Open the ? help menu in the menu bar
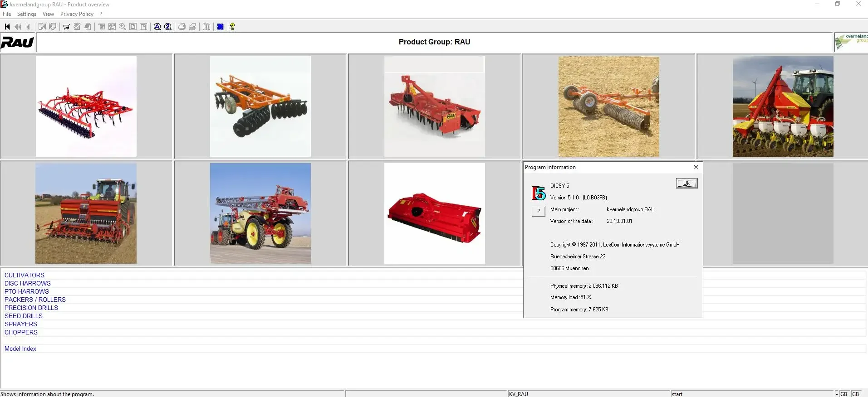The height and width of the screenshot is (397, 868). click(101, 14)
